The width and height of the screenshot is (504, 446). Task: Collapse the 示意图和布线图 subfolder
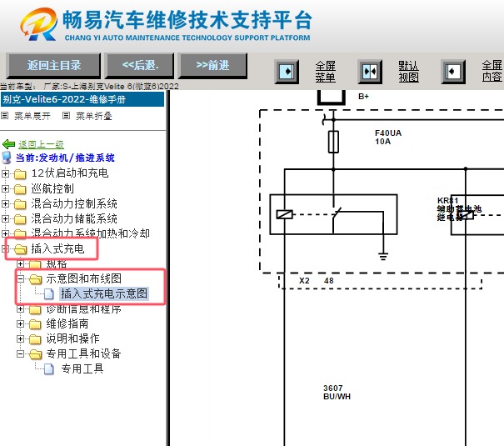tap(20, 278)
